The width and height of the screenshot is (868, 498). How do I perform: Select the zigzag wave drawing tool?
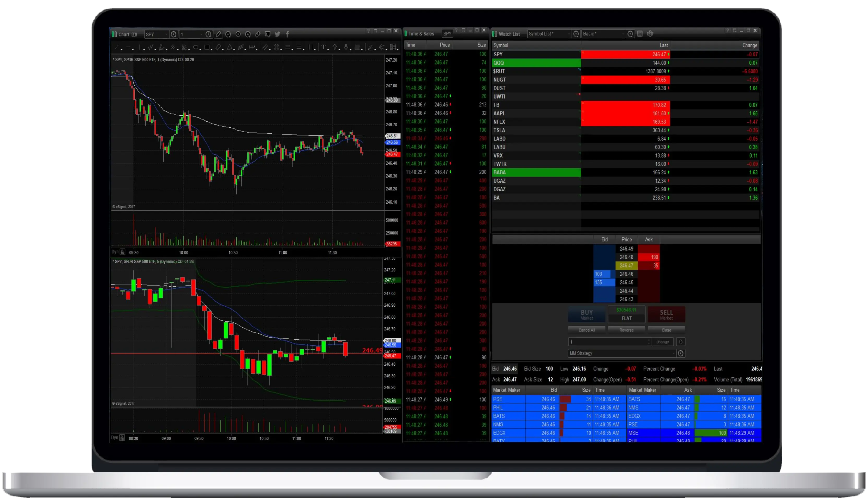tap(151, 48)
